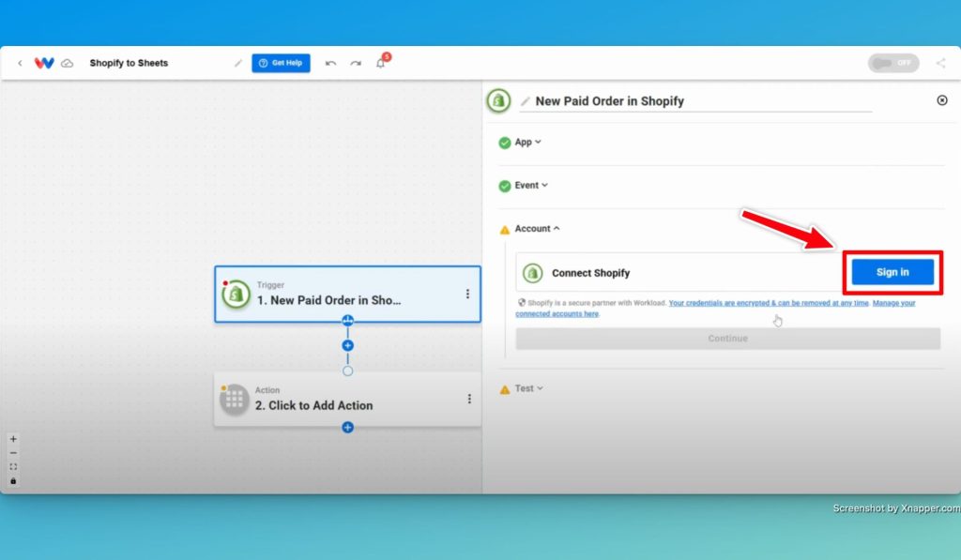Click the green check beside App
The image size is (961, 560).
504,143
